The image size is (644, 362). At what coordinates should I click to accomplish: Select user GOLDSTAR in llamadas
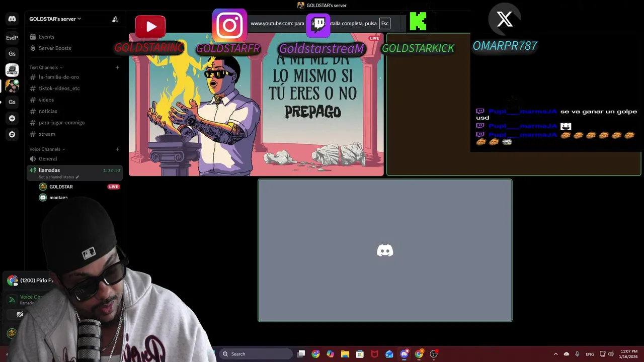tap(61, 187)
